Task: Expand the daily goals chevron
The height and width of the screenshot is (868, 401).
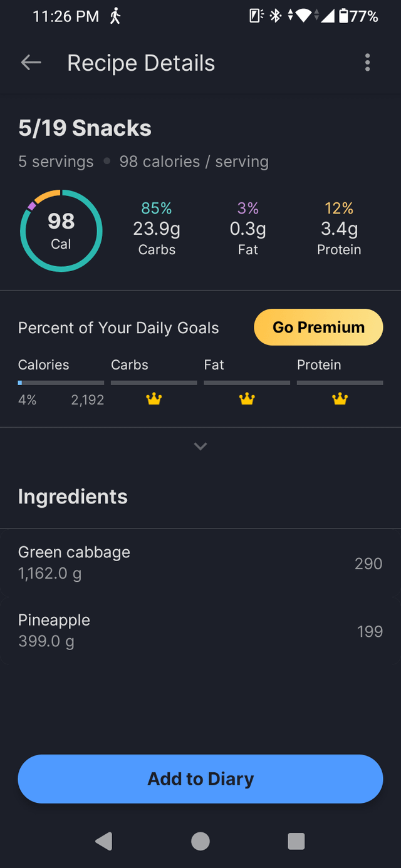Action: click(x=200, y=447)
